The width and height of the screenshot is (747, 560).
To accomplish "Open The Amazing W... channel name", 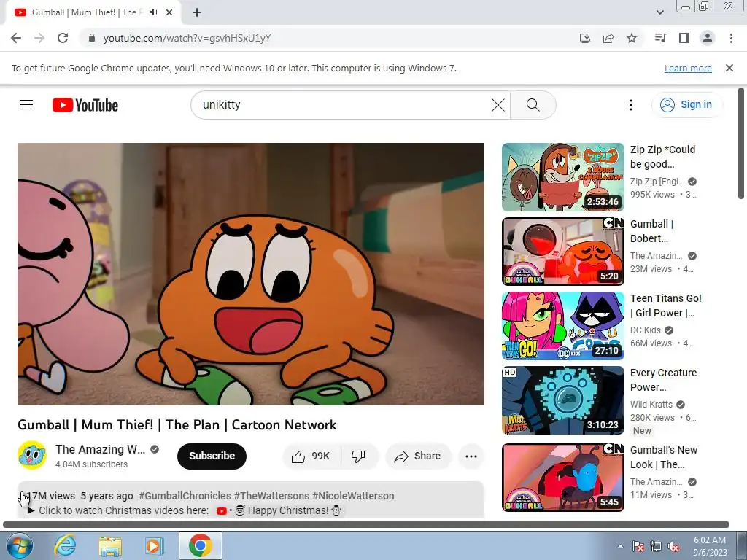I will click(100, 449).
